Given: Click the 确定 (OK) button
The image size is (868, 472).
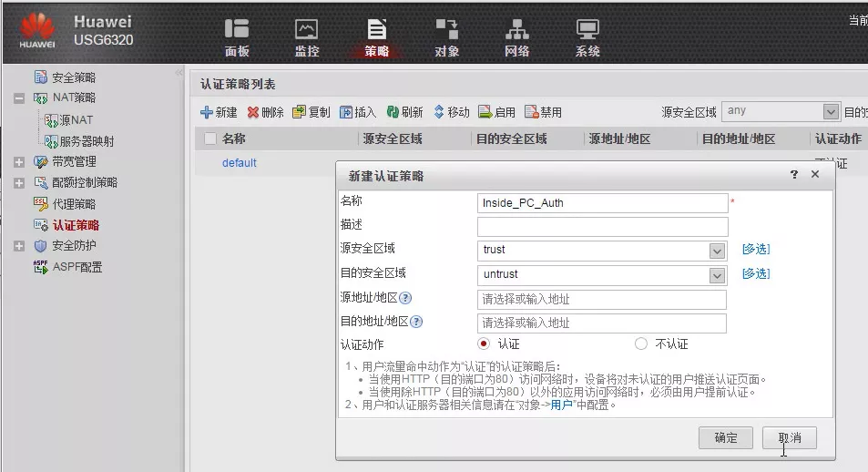Looking at the screenshot, I should coord(726,437).
